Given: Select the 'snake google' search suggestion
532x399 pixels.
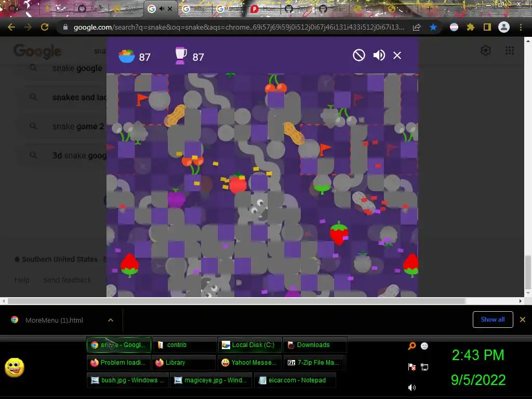Looking at the screenshot, I should (77, 68).
